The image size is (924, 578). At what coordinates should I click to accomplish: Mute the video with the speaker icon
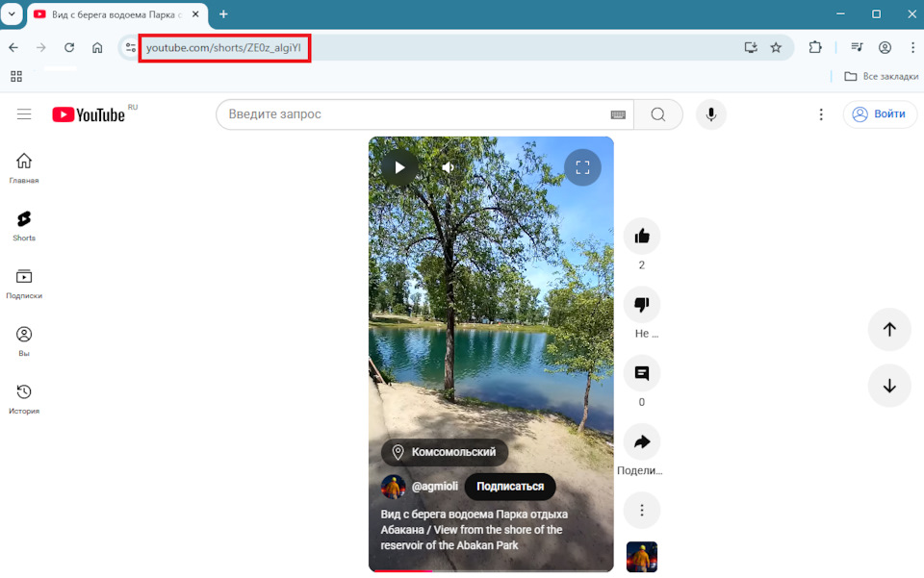[x=449, y=167]
